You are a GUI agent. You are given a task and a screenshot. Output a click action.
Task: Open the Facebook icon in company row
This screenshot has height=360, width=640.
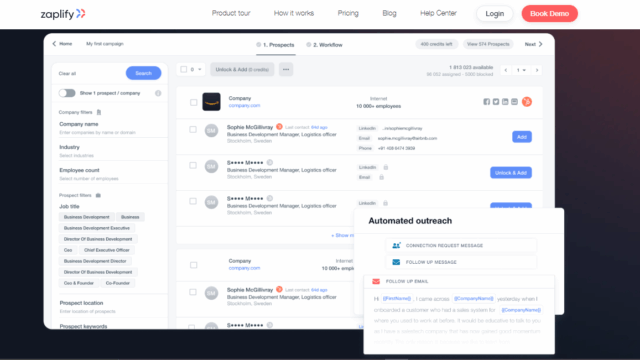coord(487,102)
